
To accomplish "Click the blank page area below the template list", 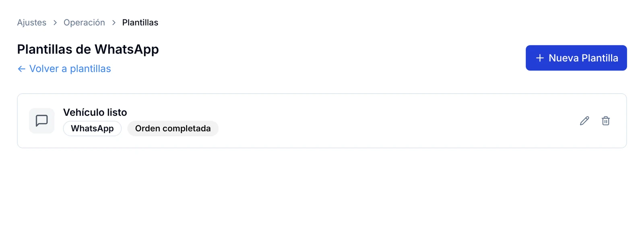I will pyautogui.click(x=322, y=191).
